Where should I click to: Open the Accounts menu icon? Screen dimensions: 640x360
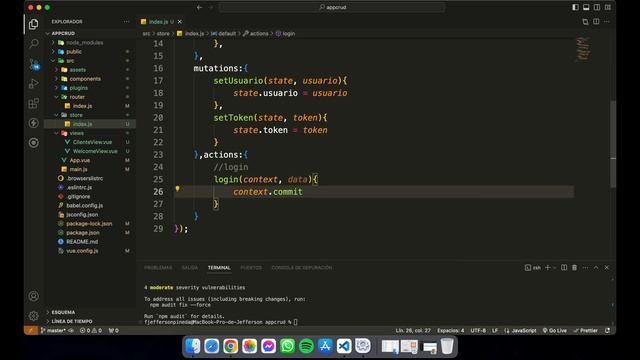pyautogui.click(x=34, y=296)
